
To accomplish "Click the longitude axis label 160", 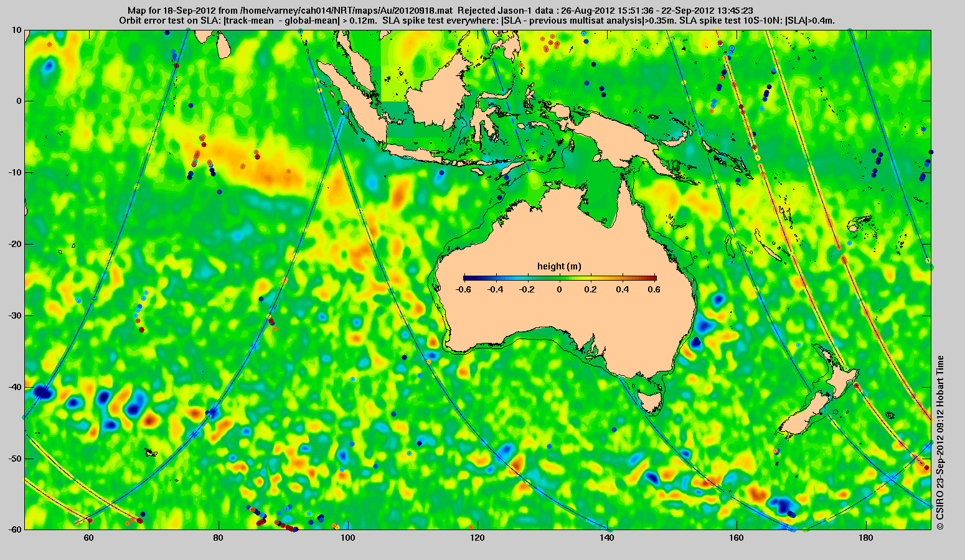I will [x=737, y=536].
